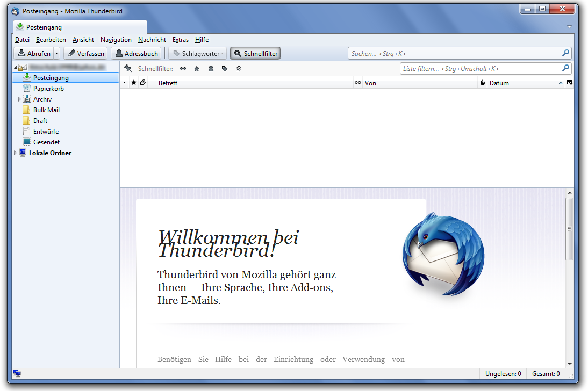Open the Schlagwörter dropdown
Viewport: 588px width, 391px height.
197,54
